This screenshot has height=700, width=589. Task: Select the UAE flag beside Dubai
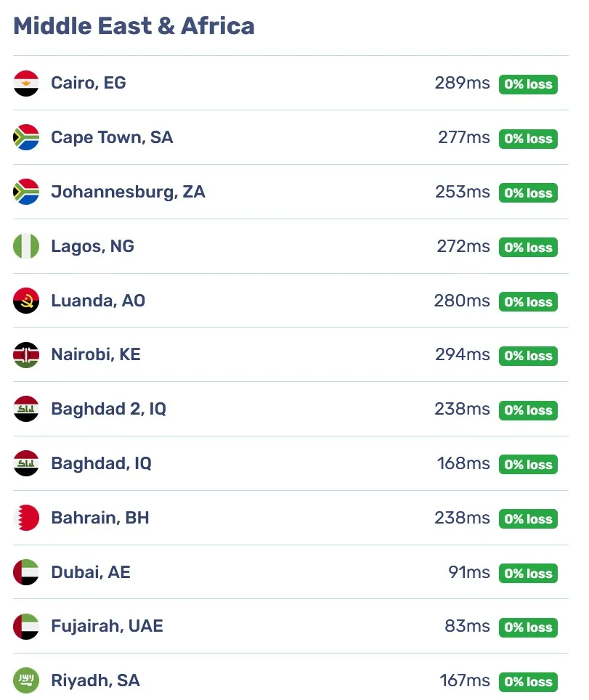[26, 572]
